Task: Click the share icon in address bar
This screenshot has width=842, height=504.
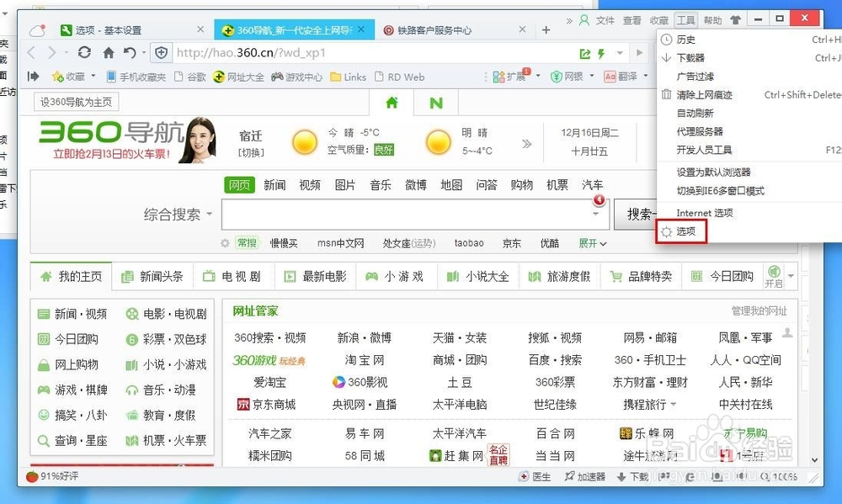Action: point(585,53)
